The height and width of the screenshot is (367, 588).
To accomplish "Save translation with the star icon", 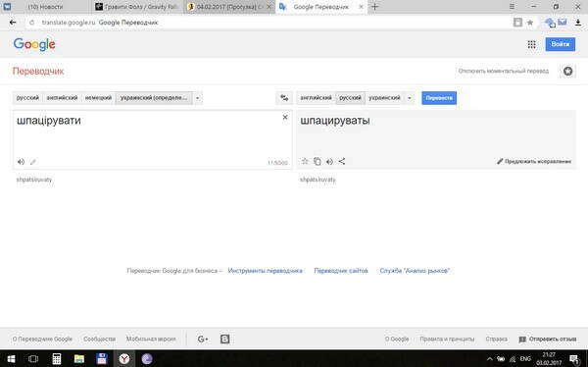I will 305,161.
